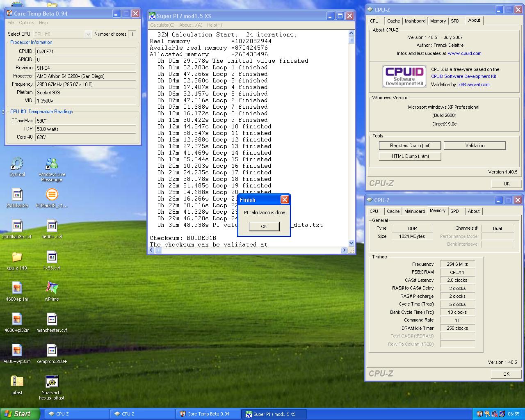Switch to CPU tab in top CPU-Z

[x=374, y=21]
